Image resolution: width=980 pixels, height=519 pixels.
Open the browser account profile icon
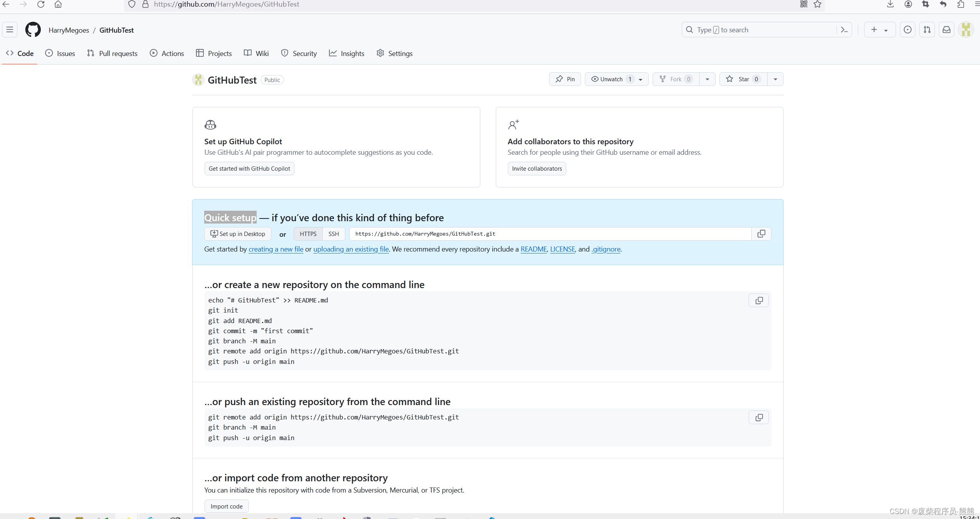pos(908,4)
